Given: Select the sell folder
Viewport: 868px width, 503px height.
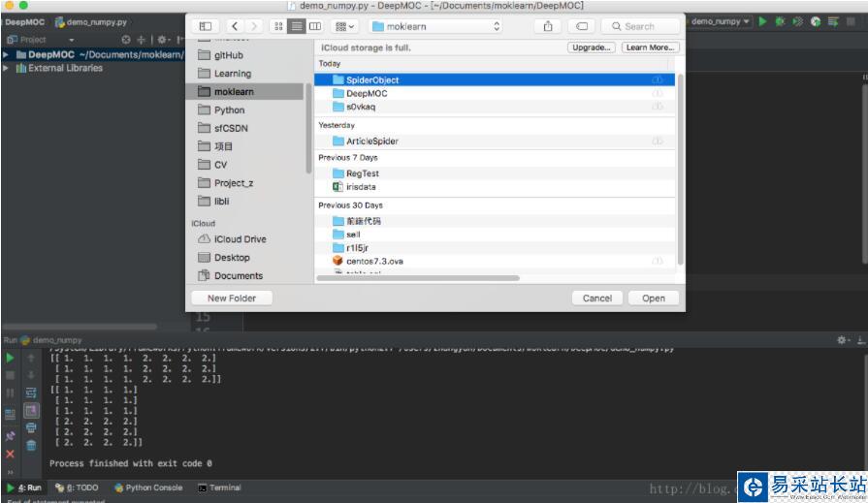Looking at the screenshot, I should tap(495, 235).
